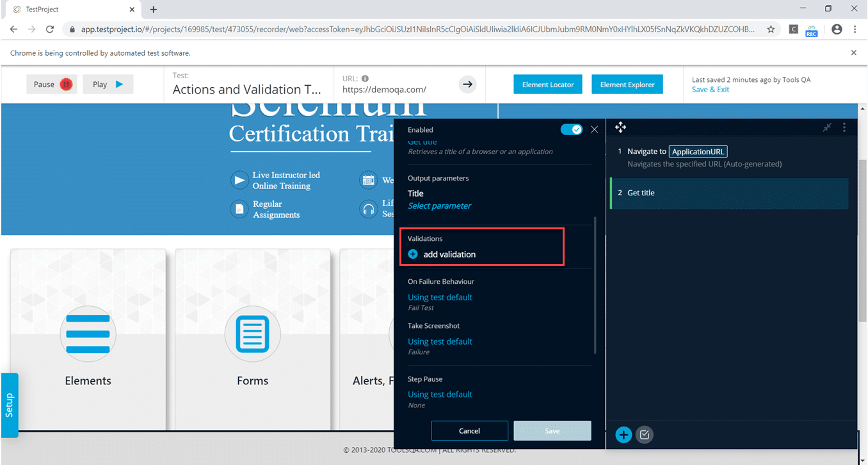This screenshot has height=465, width=868.
Task: Toggle the Enabled switch off
Action: [x=571, y=129]
